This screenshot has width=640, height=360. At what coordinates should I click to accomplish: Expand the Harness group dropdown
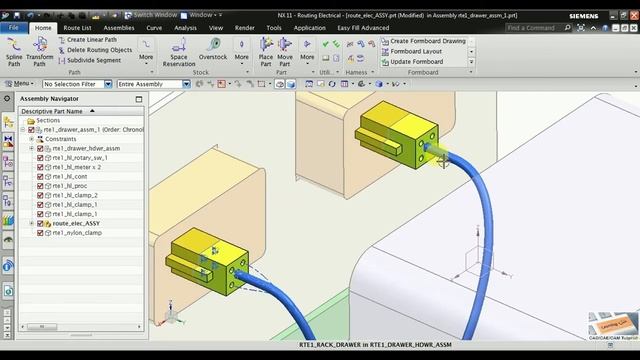point(373,72)
